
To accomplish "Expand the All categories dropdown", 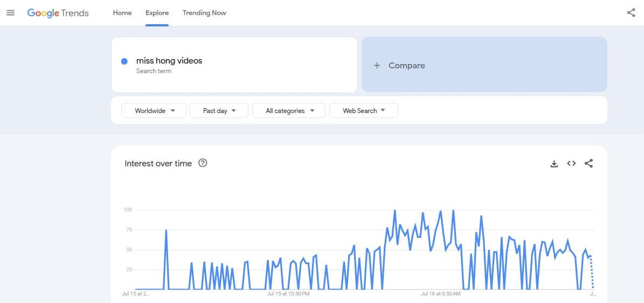I will [x=289, y=110].
